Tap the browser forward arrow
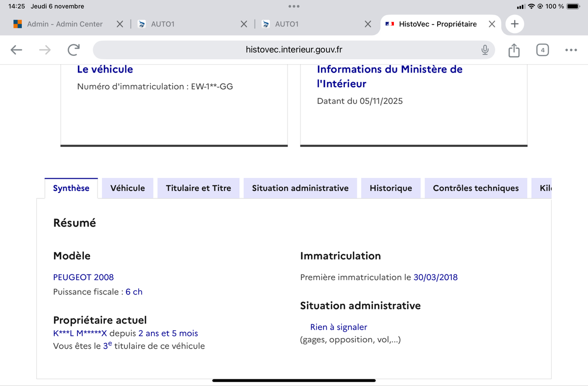The height and width of the screenshot is (386, 588). (45, 49)
